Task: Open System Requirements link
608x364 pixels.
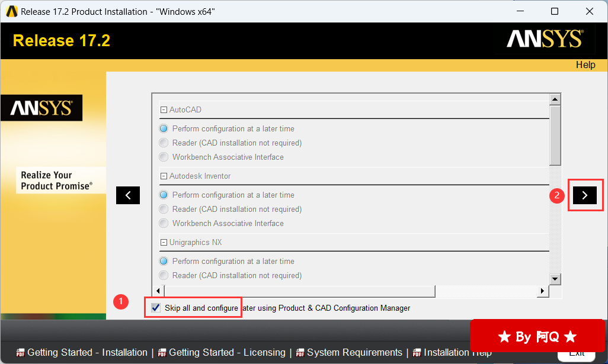Action: click(x=354, y=352)
